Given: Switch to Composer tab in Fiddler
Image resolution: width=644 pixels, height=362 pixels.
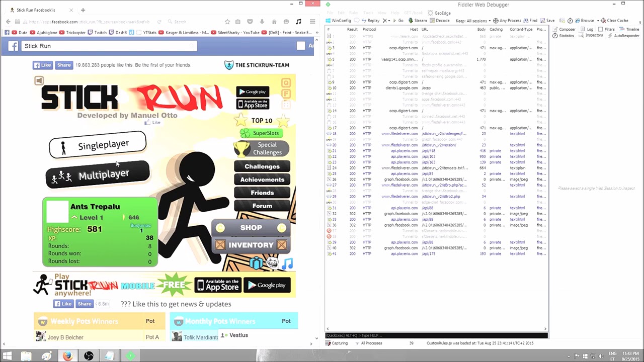Looking at the screenshot, I should coord(565,29).
